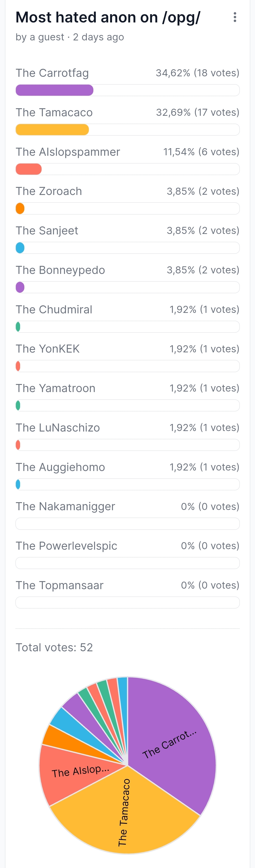Select the red AIslopspammer result bar

point(29,169)
